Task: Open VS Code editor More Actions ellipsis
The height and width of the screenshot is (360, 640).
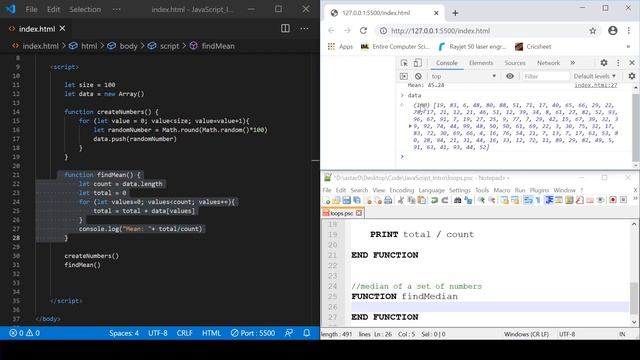Action: tap(304, 28)
